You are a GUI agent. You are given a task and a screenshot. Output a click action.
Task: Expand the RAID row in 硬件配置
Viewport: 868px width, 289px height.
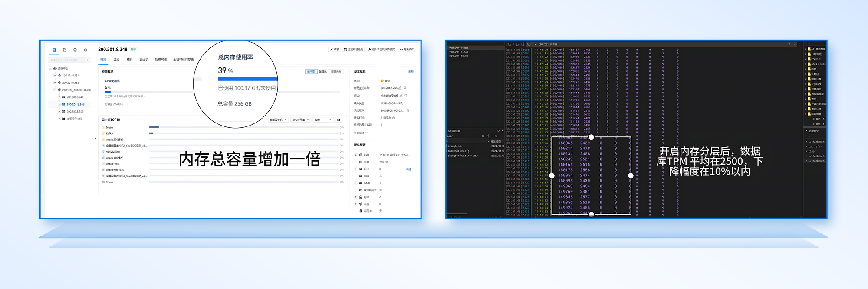coord(356,183)
